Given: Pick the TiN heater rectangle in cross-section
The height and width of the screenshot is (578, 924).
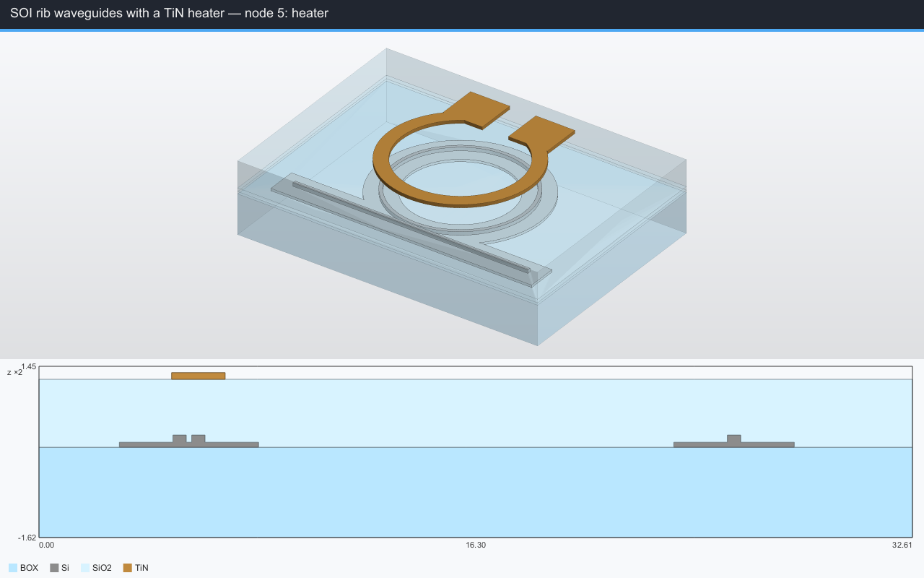Looking at the screenshot, I should [199, 376].
